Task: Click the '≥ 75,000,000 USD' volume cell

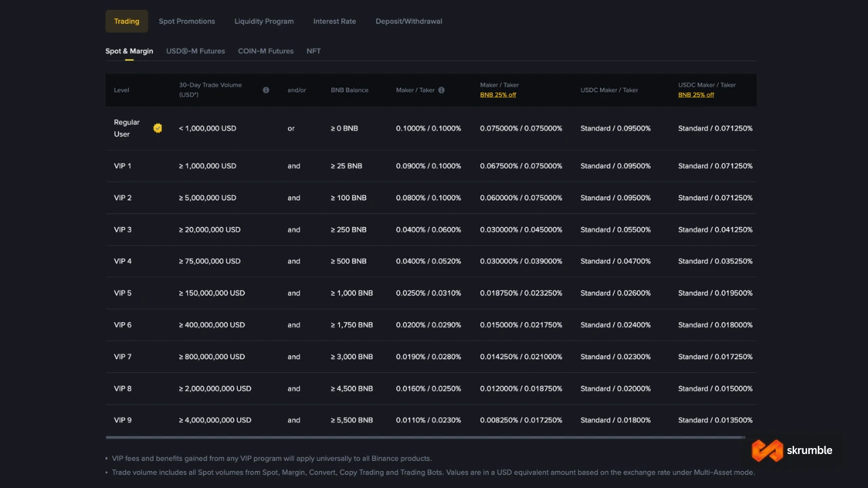Action: 210,261
